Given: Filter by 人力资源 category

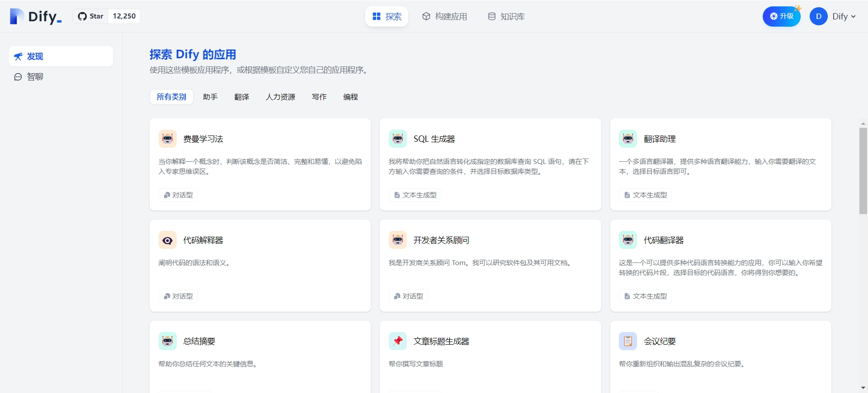Looking at the screenshot, I should (280, 97).
